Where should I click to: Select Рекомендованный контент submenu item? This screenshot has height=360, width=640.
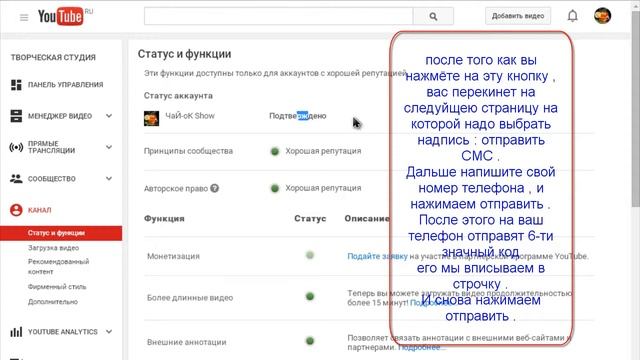[x=58, y=266]
